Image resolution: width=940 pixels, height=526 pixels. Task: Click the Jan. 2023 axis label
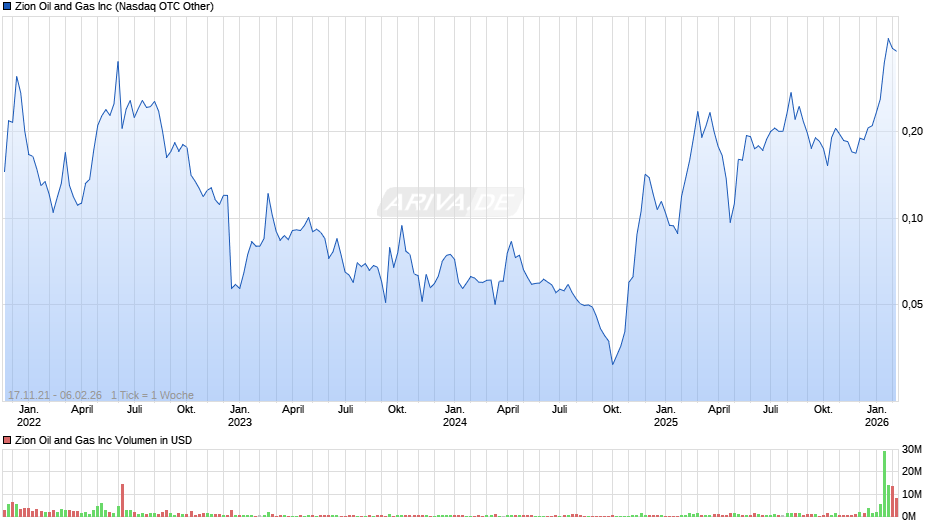pos(240,416)
